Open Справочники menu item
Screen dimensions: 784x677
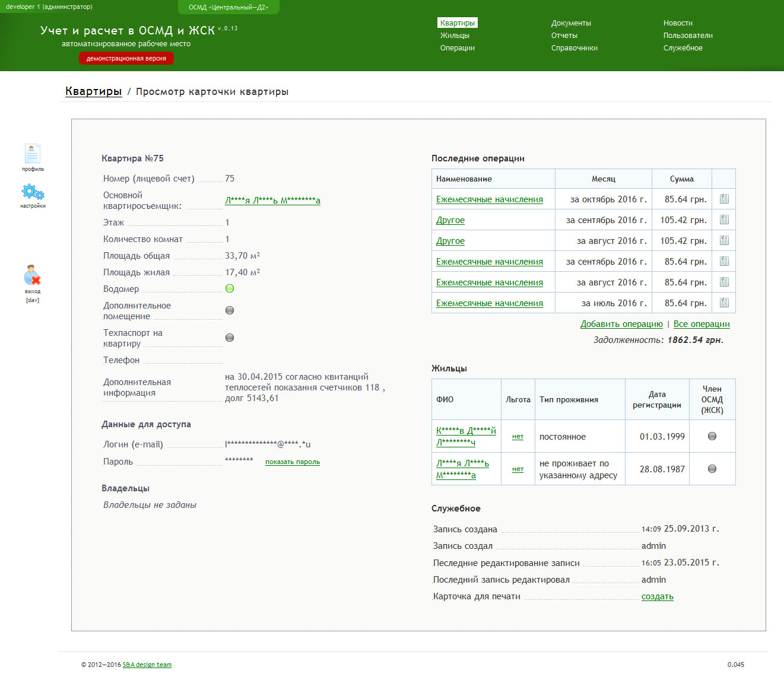574,48
